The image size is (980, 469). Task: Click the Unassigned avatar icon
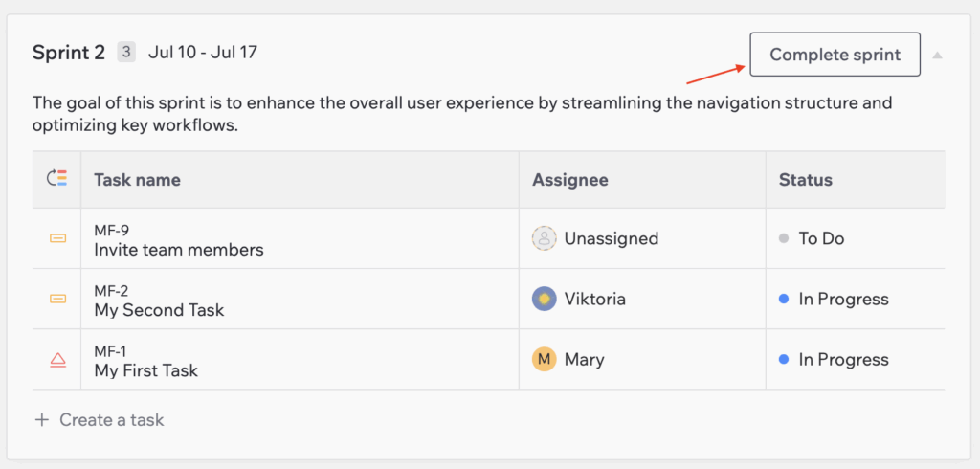tap(544, 238)
